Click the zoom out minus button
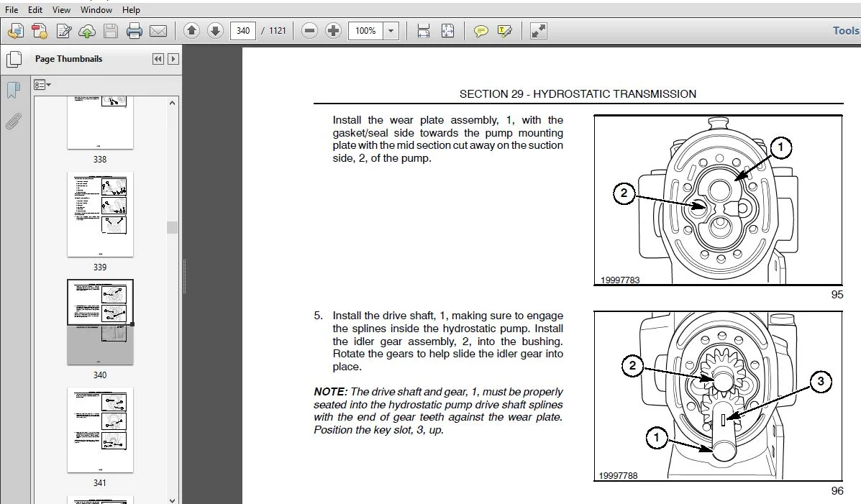The height and width of the screenshot is (504, 861). coord(309,31)
